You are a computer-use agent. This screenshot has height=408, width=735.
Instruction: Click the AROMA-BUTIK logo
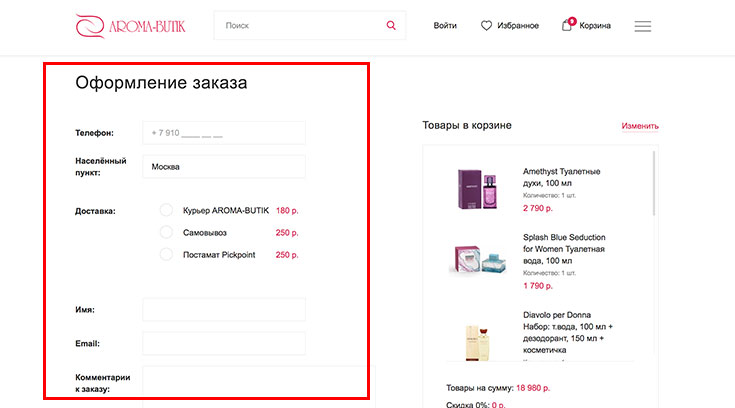pyautogui.click(x=130, y=25)
